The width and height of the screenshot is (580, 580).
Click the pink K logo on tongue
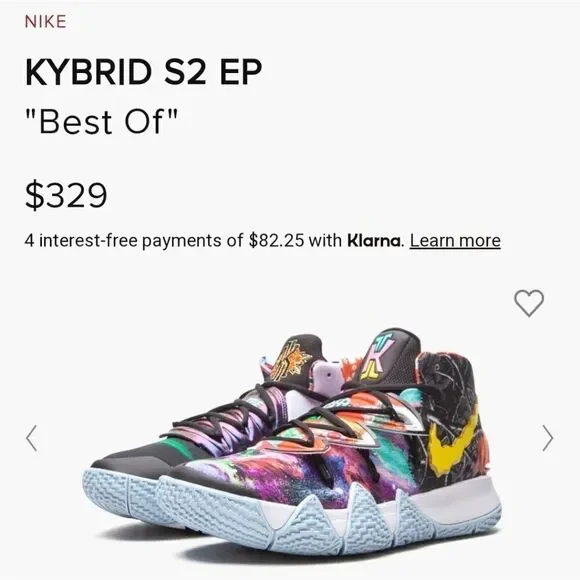(x=377, y=357)
